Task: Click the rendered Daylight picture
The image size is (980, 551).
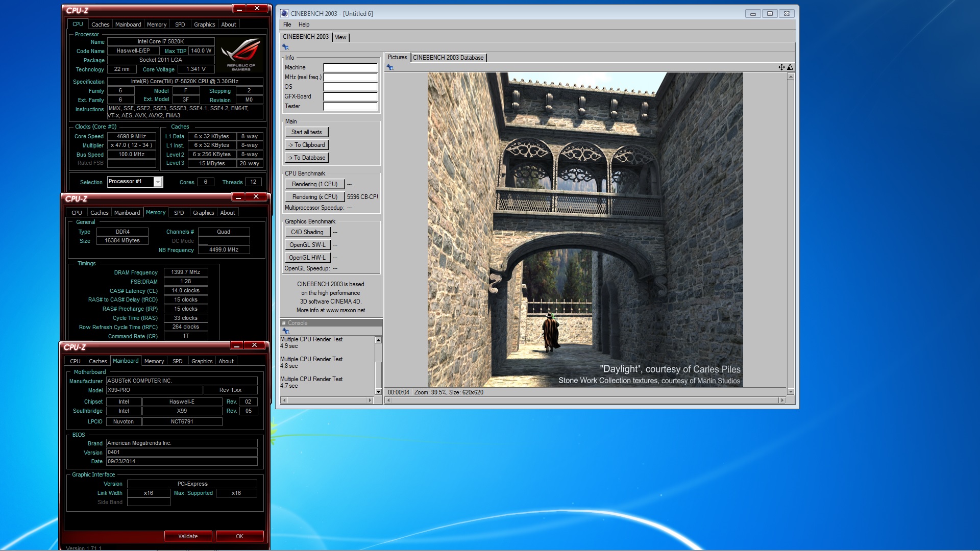Action: (585, 230)
